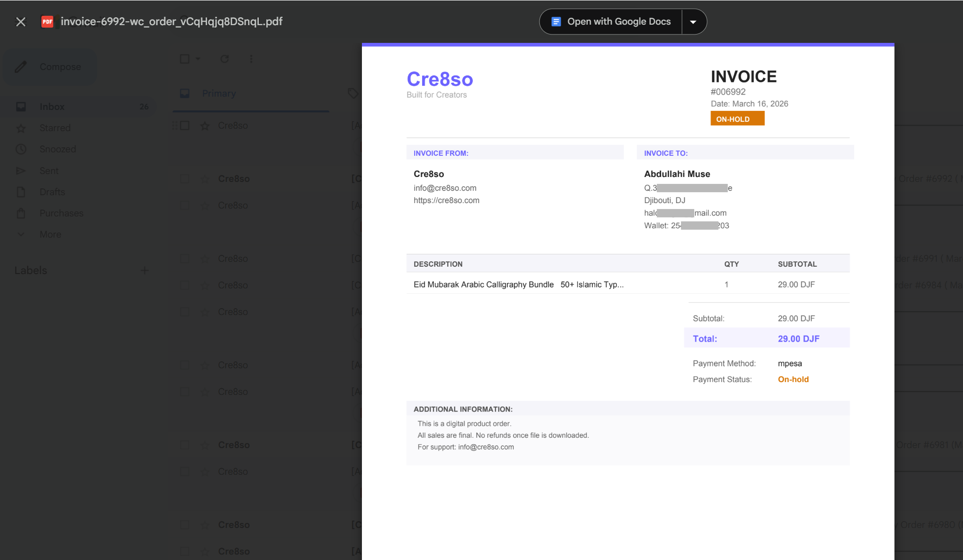Create a new label with the plus icon
Image resolution: width=963 pixels, height=560 pixels.
(x=144, y=270)
